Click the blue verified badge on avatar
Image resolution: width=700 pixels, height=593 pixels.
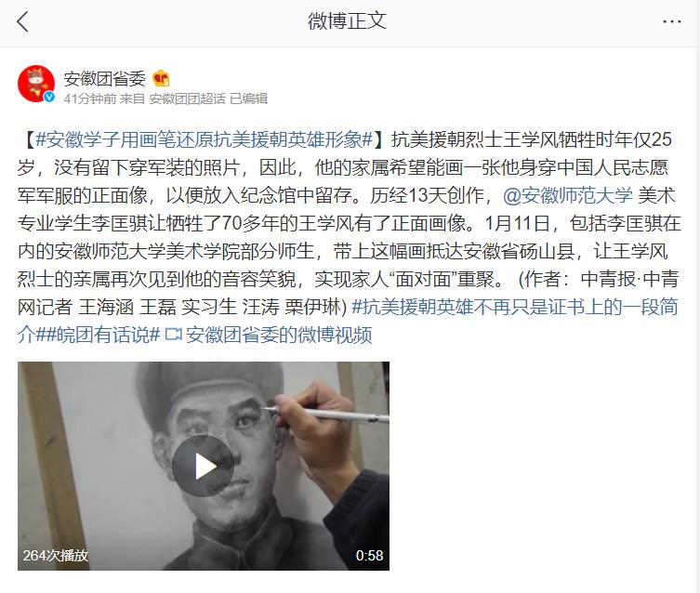(x=49, y=97)
